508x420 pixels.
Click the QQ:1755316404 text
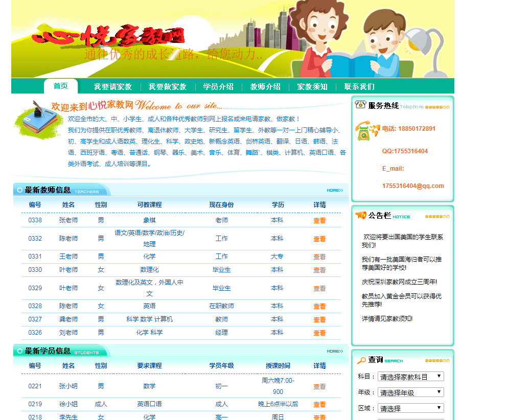pos(405,151)
